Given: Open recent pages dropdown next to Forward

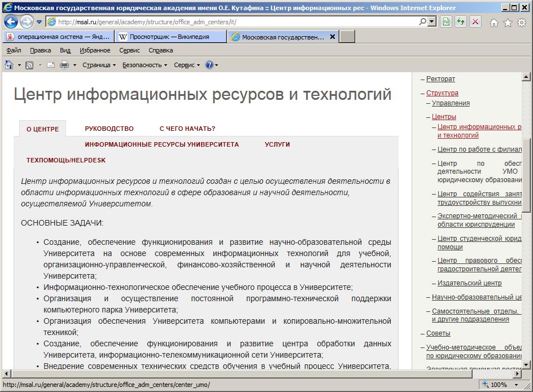Looking at the screenshot, I should [x=39, y=22].
